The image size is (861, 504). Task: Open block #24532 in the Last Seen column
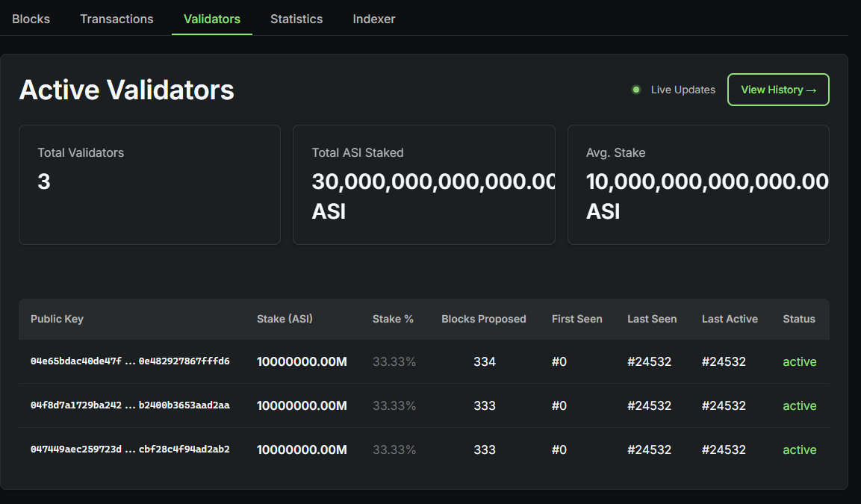tap(650, 361)
